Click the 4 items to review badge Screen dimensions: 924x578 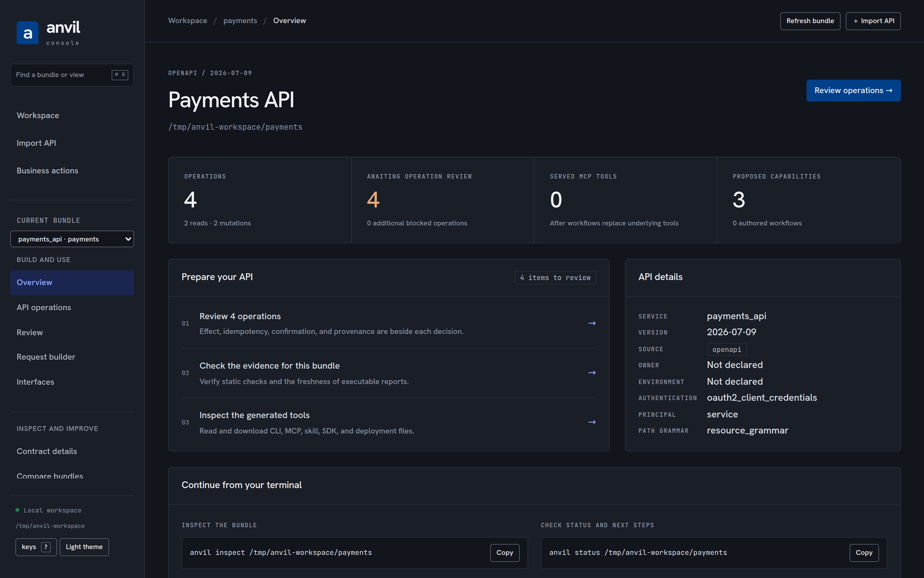tap(555, 278)
